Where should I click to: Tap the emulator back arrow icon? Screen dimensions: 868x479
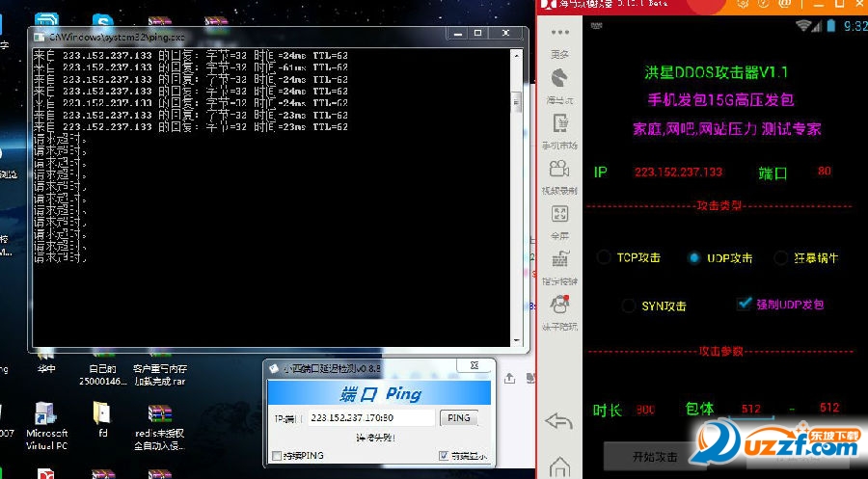pyautogui.click(x=559, y=421)
